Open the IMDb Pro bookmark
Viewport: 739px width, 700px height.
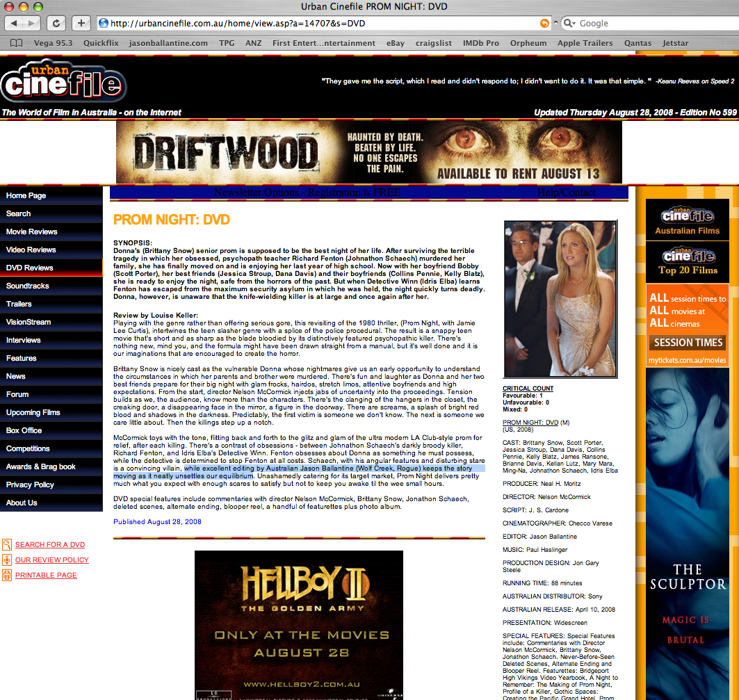[480, 43]
